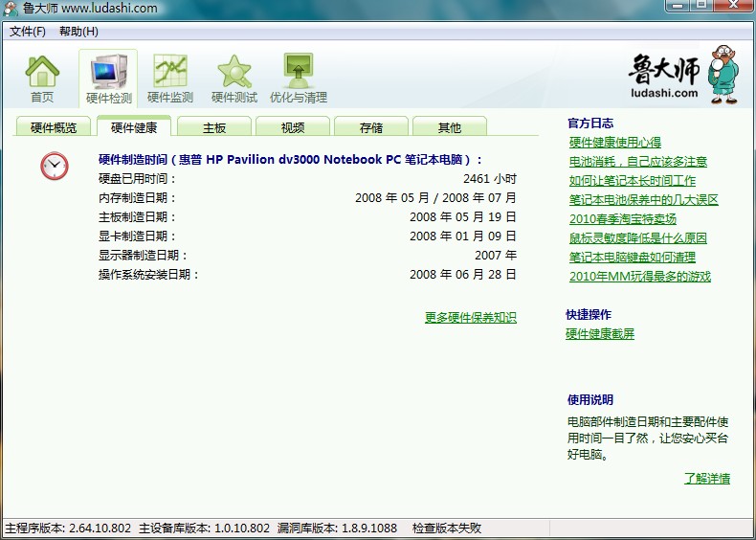Click the 操作系统安装日期 row label
The width and height of the screenshot is (756, 540).
[x=148, y=274]
